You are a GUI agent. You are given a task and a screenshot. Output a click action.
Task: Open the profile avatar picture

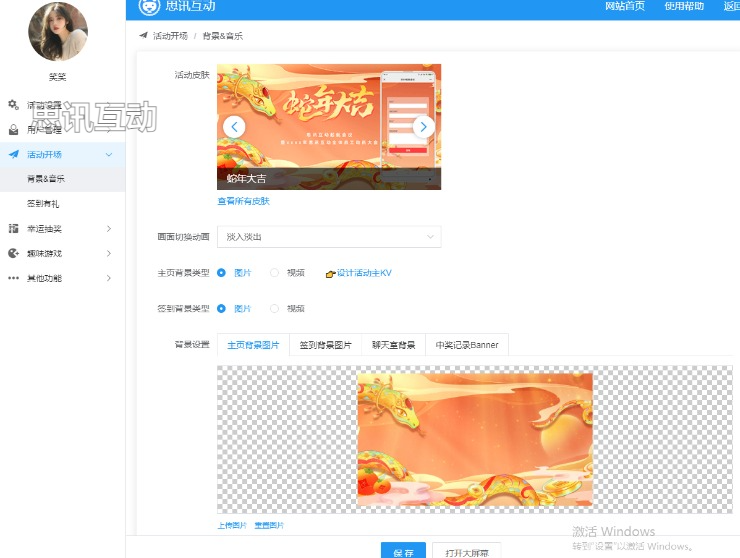click(x=58, y=31)
